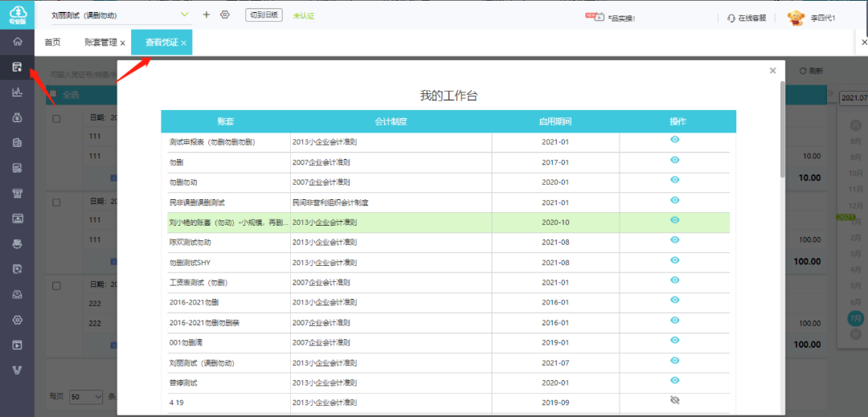Select row 刘丽测试（误删勿动）in table
868x417 pixels.
(x=448, y=363)
